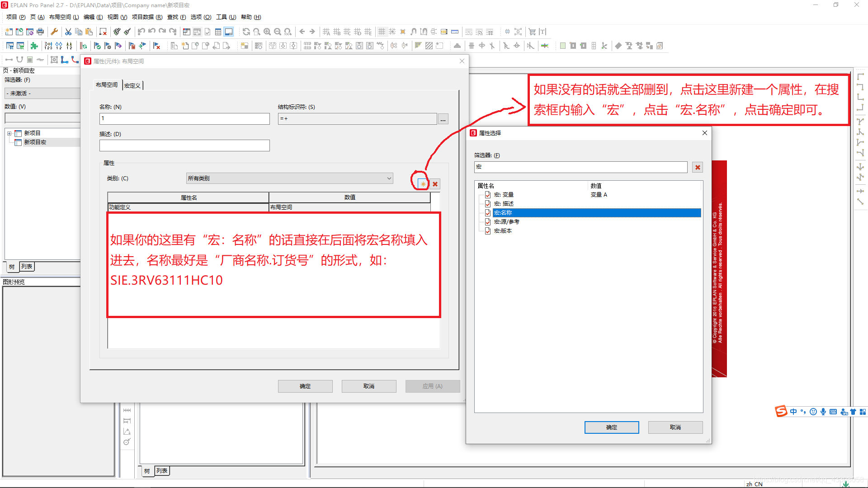Toggle checkbox for 宏: 变量 property

(x=488, y=195)
